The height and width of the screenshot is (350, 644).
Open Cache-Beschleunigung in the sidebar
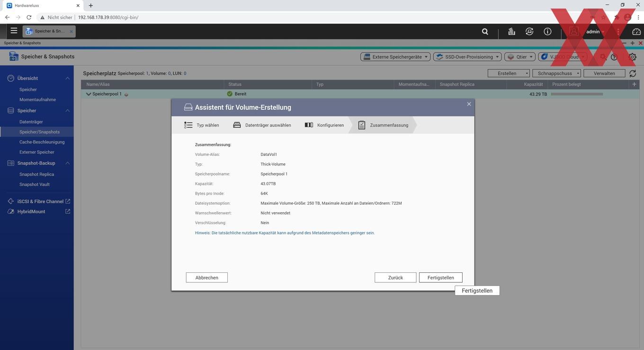[x=42, y=142]
